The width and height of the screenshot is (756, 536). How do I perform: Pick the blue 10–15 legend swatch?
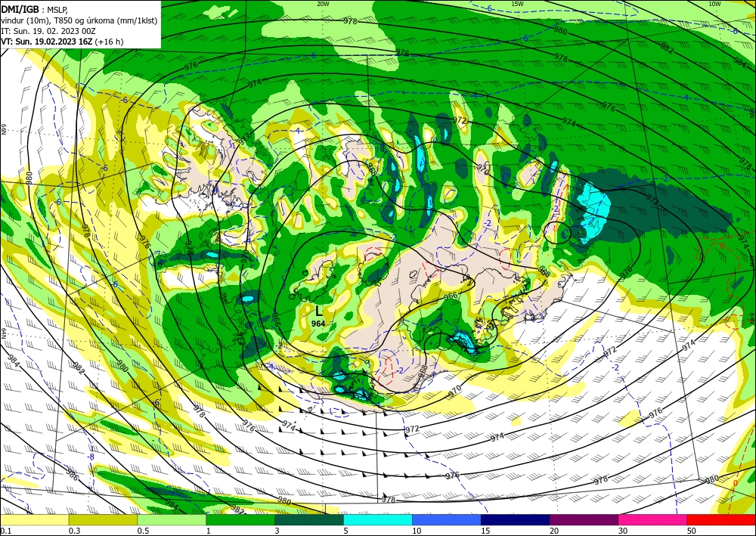447,520
